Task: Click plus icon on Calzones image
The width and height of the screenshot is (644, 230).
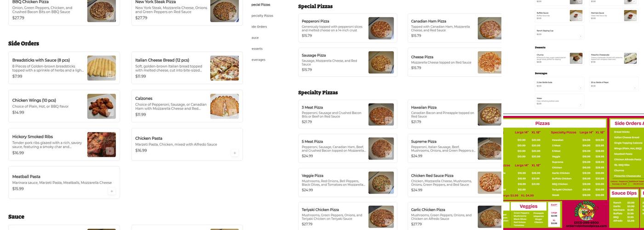Action: (233, 113)
